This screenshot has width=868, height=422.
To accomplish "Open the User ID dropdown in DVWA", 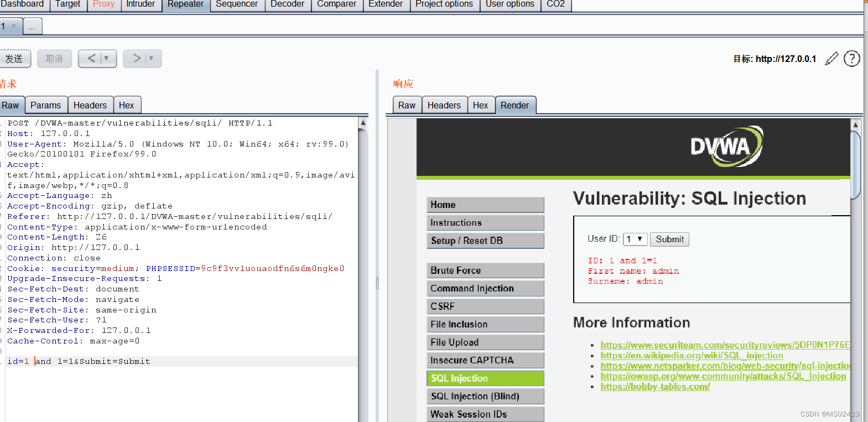I will pos(635,239).
